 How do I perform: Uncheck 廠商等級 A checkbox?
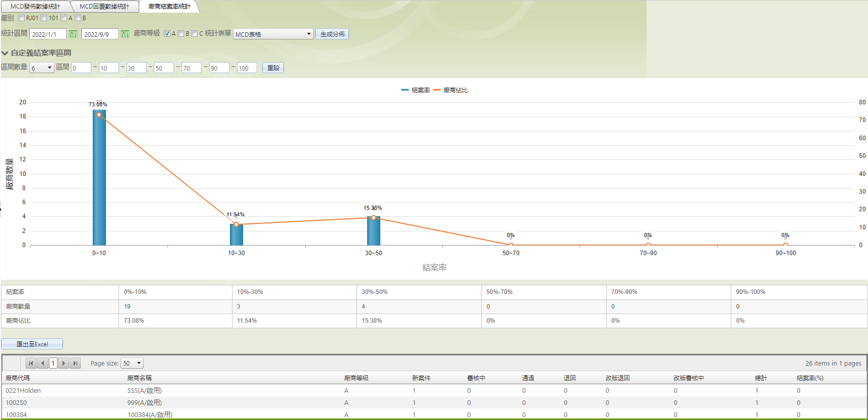point(167,34)
